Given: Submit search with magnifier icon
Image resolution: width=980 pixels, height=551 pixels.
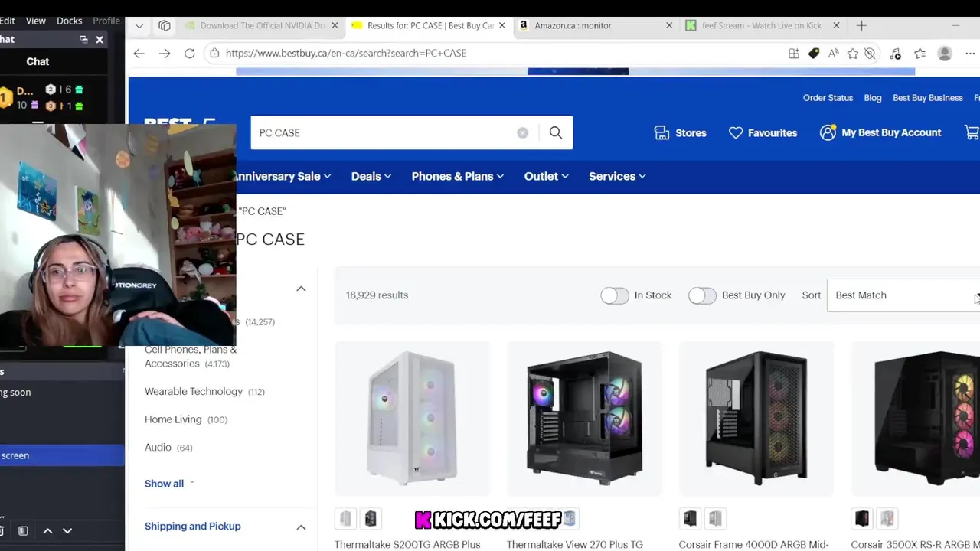Looking at the screenshot, I should [x=556, y=132].
